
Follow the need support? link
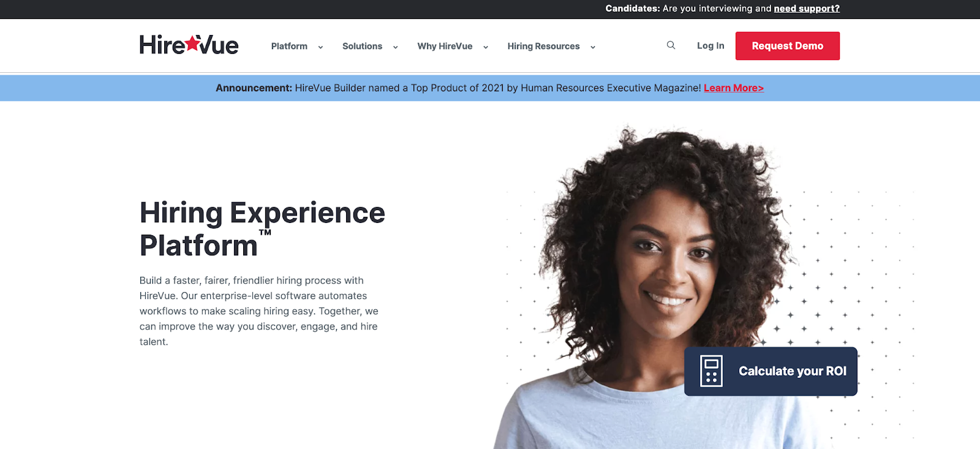pyautogui.click(x=807, y=9)
